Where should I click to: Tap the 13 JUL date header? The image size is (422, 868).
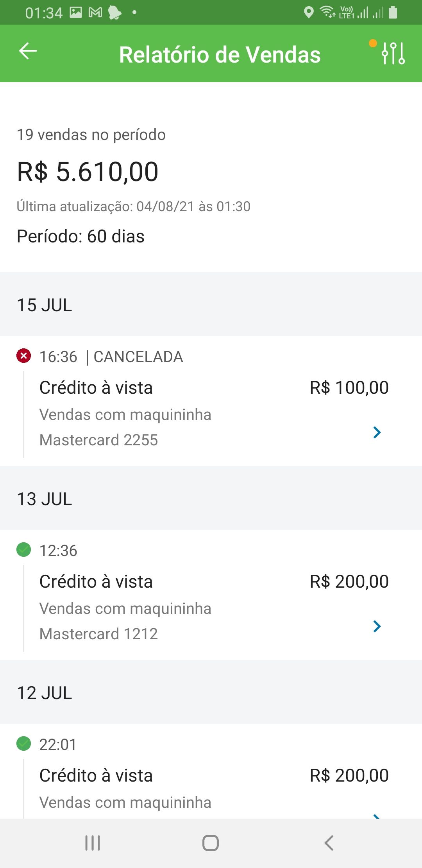click(45, 499)
